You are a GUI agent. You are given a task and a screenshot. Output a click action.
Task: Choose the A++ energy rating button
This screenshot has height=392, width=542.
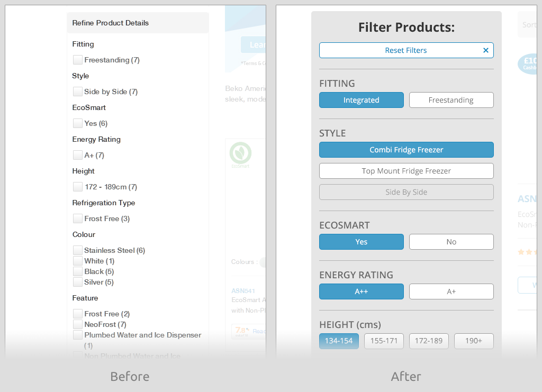click(x=361, y=291)
